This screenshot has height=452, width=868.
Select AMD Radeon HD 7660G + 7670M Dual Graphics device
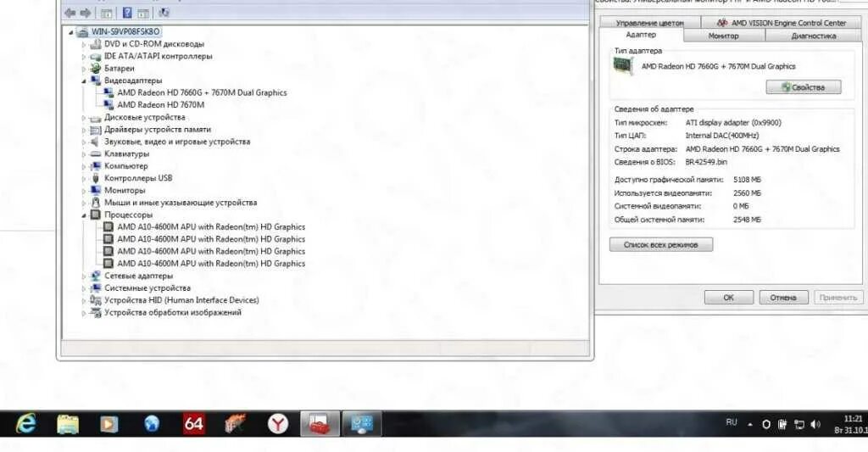click(x=202, y=93)
